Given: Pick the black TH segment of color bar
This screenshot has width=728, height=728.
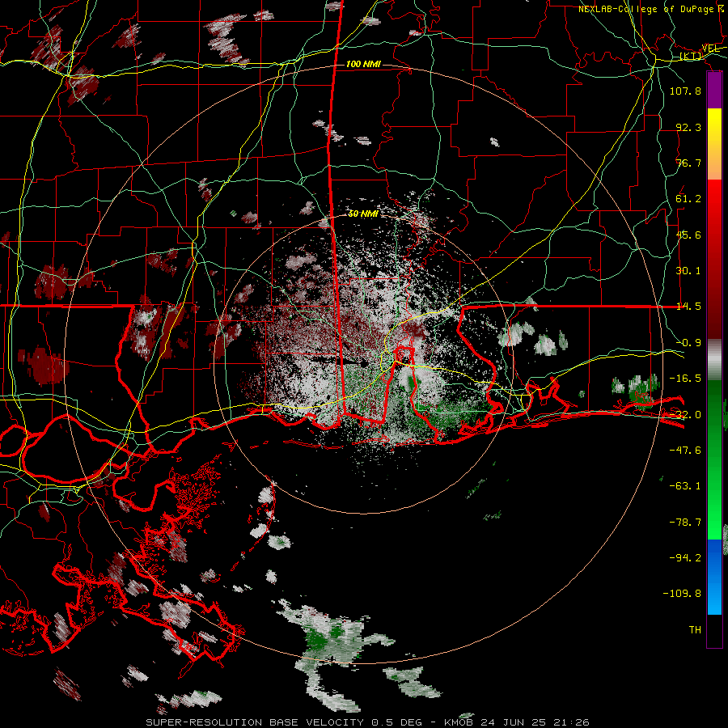Looking at the screenshot, I should [x=714, y=630].
